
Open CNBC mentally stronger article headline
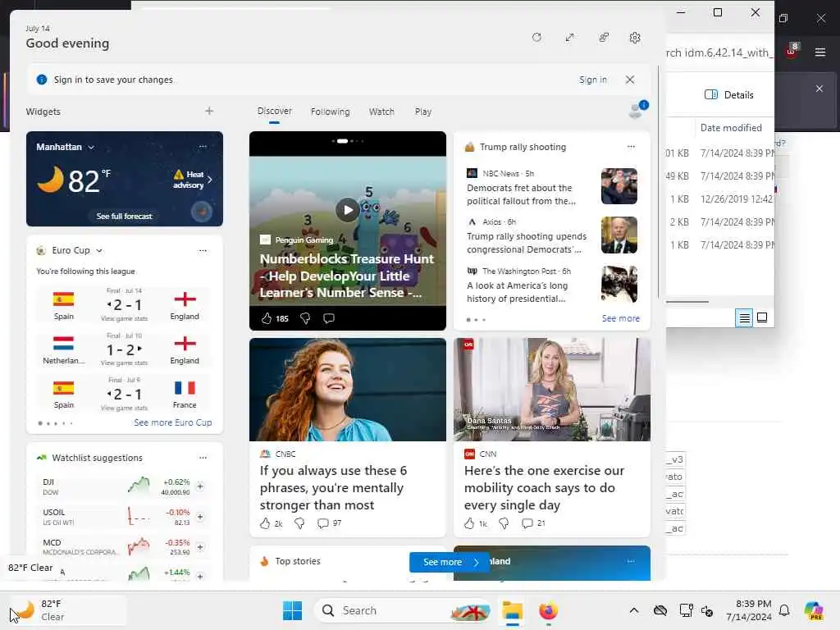tap(333, 487)
